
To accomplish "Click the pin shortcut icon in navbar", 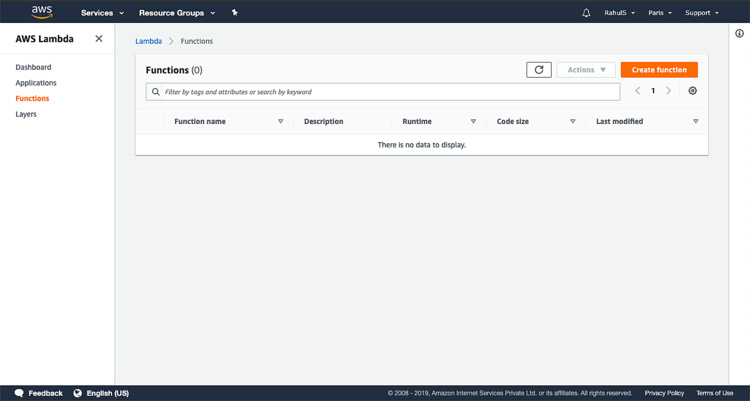I will tap(234, 13).
